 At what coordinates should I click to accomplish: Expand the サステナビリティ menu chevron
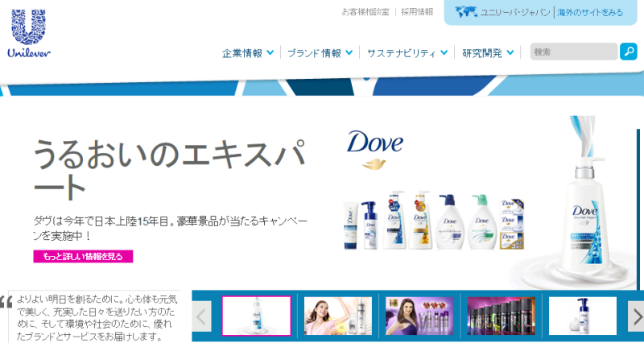[x=444, y=52]
